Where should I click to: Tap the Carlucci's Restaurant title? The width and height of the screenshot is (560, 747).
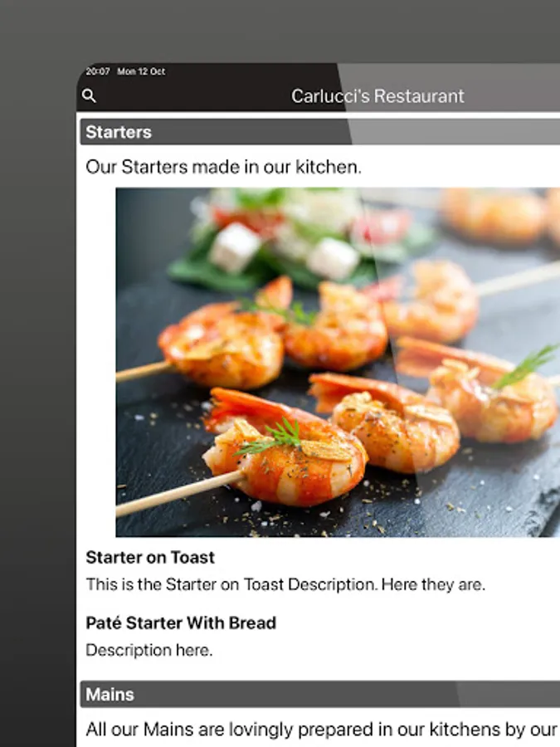point(377,96)
